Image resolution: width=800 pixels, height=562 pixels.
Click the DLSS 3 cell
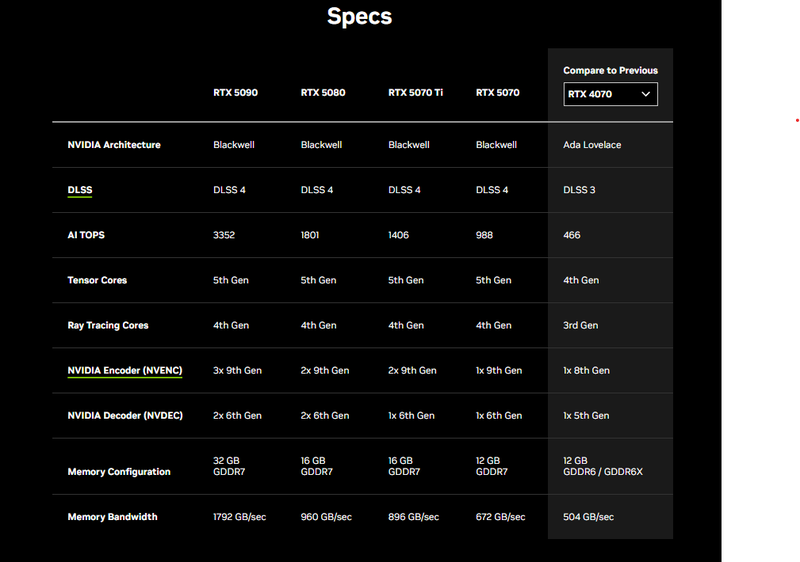coord(579,190)
